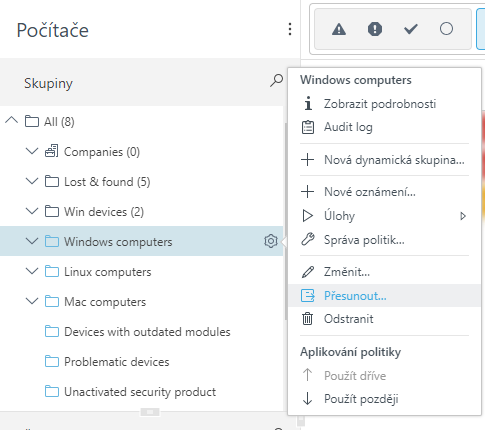Image resolution: width=485 pixels, height=430 pixels.
Task: Select Devices with outdated modules group
Action: click(147, 332)
